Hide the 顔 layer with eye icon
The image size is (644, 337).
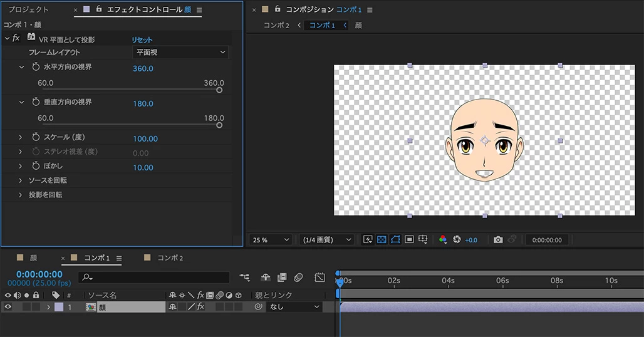(8, 307)
